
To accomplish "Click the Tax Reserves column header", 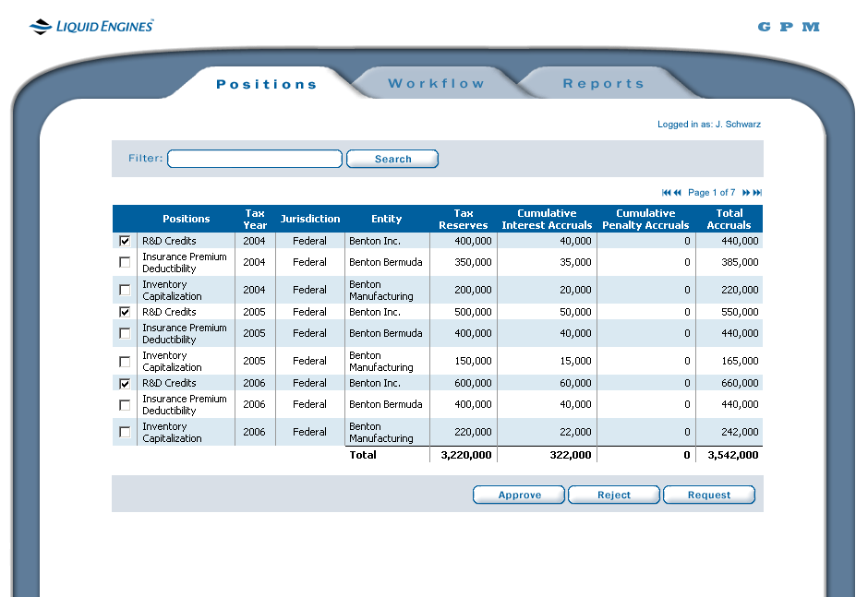I will coord(463,220).
